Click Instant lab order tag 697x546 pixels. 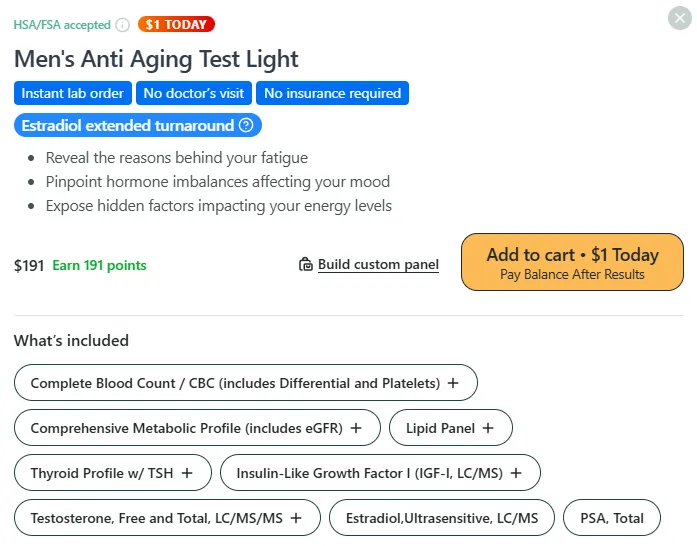(73, 93)
